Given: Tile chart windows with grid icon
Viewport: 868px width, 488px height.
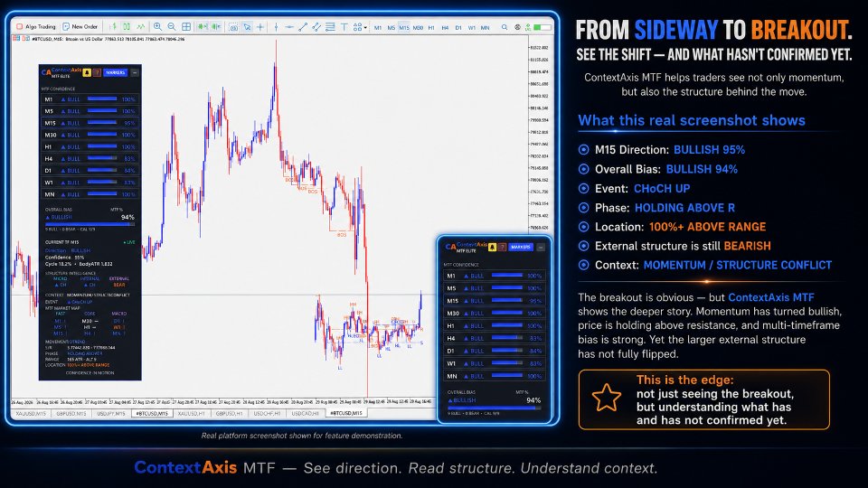Looking at the screenshot, I should click(x=186, y=26).
